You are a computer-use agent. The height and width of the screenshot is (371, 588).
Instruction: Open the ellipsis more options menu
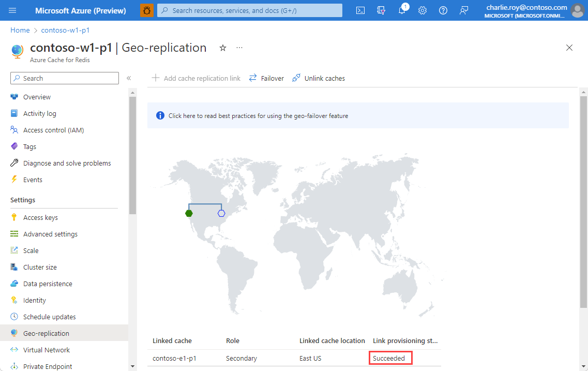tap(239, 48)
